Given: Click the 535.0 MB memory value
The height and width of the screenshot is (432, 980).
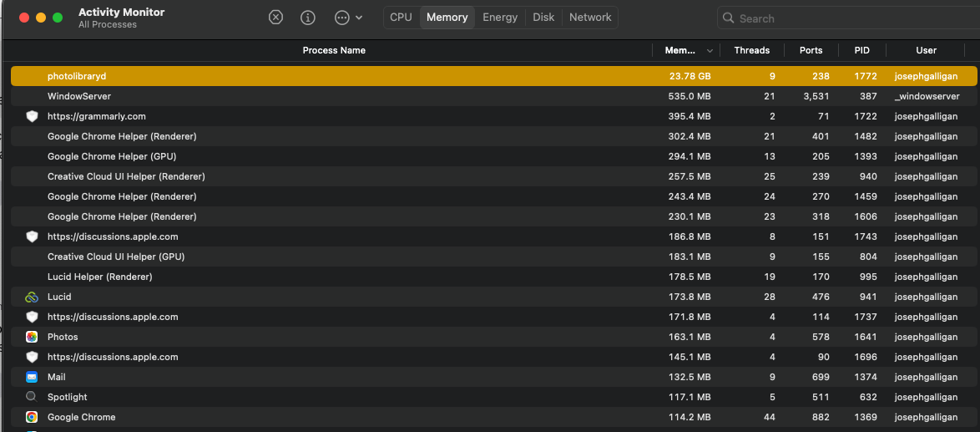Looking at the screenshot, I should click(x=690, y=96).
